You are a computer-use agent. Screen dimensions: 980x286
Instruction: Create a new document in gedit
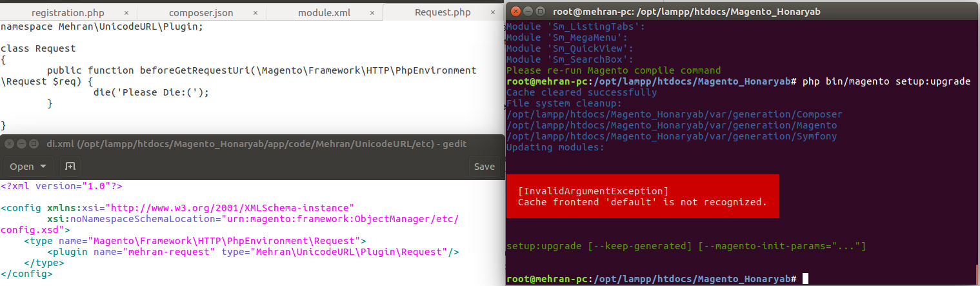69,167
